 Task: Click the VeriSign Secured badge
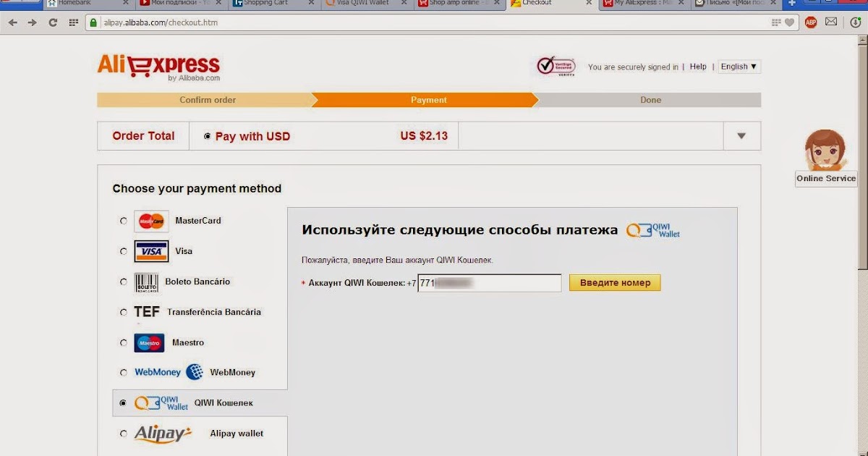556,66
